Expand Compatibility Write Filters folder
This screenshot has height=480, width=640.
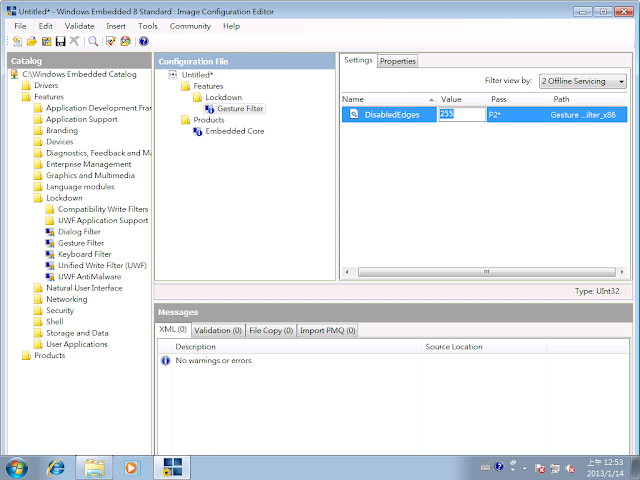97,209
